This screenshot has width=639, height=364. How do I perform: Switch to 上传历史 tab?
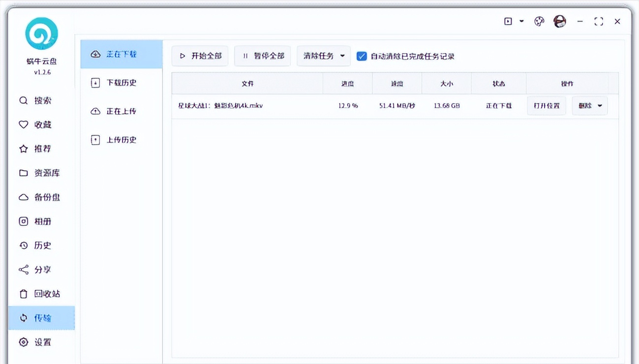point(121,140)
